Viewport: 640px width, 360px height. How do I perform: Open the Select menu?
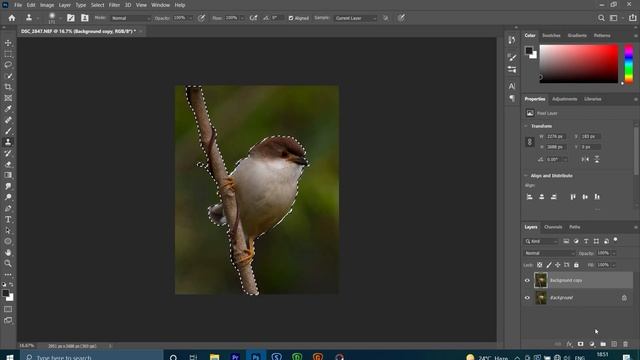click(x=97, y=5)
